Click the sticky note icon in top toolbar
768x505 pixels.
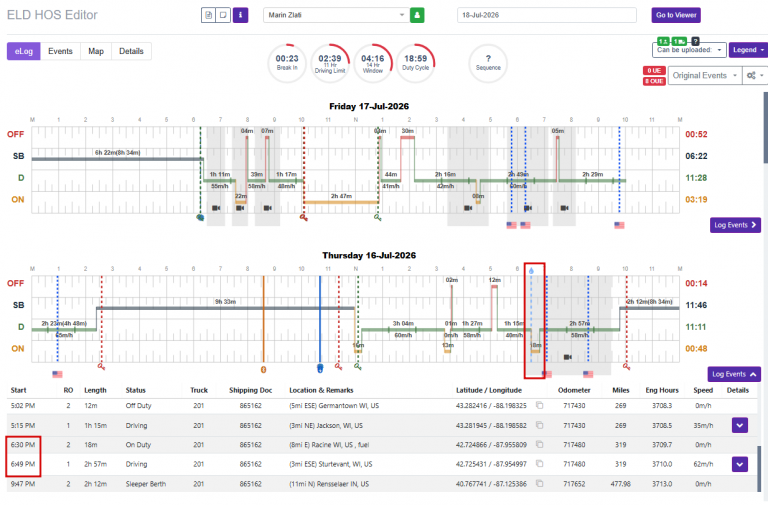[x=223, y=15]
